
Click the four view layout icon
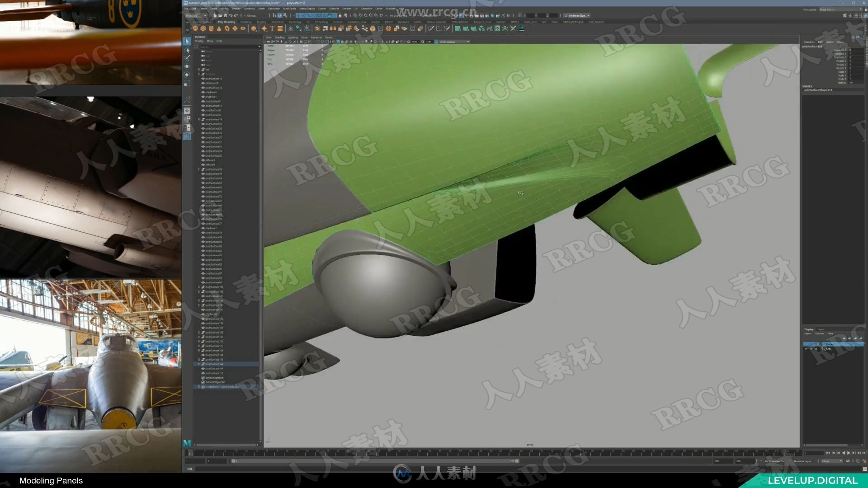point(187,119)
